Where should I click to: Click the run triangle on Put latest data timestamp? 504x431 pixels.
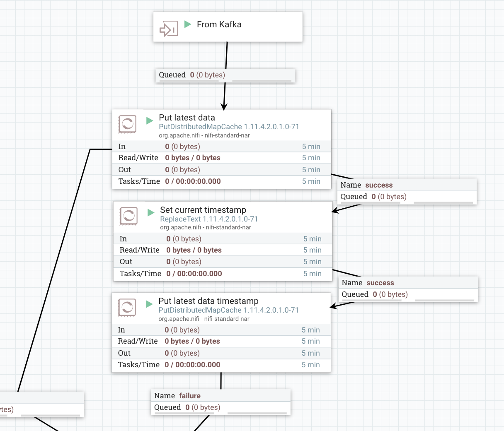[x=149, y=304]
